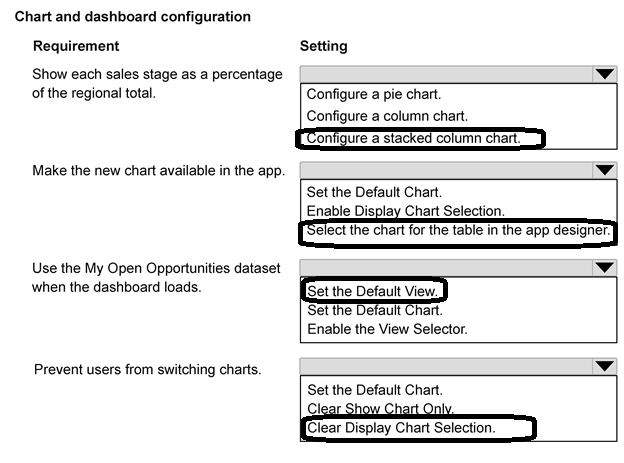This screenshot has width=624, height=463.
Task: Select 'Configure a pie chart.' option
Action: point(374,94)
